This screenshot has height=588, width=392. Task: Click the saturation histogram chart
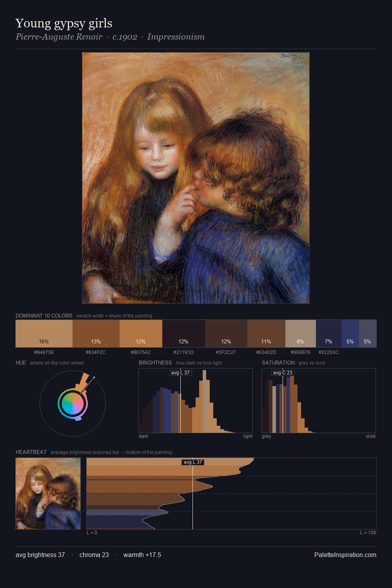tap(319, 401)
